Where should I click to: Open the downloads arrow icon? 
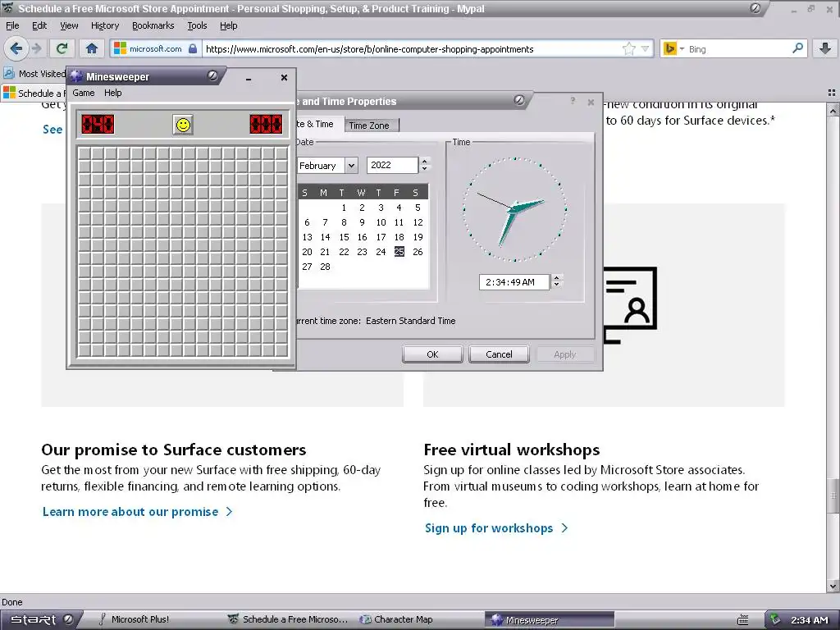[825, 48]
